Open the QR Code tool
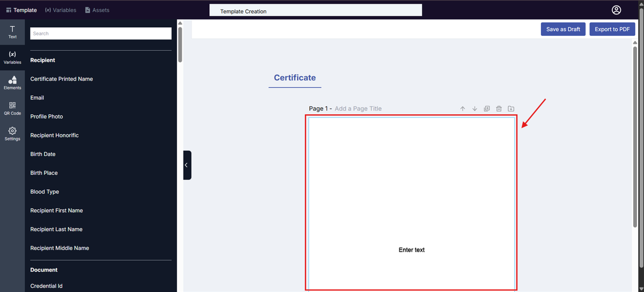644x292 pixels. pos(12,108)
